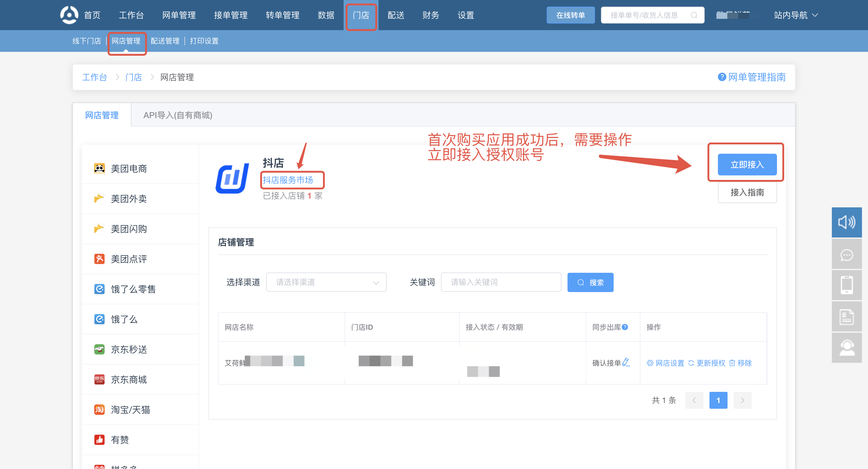Click edit pencil next to 确认接单

626,362
